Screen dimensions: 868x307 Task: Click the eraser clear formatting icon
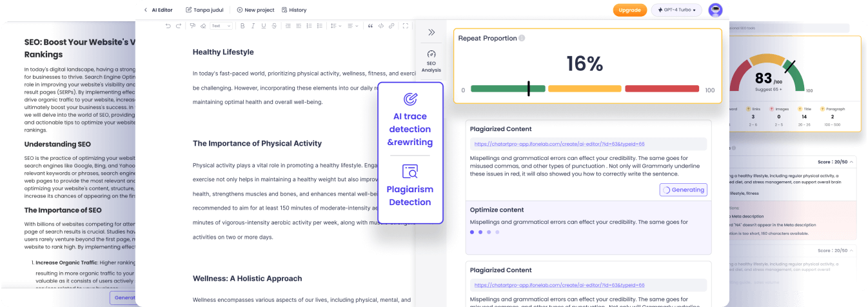click(x=202, y=26)
